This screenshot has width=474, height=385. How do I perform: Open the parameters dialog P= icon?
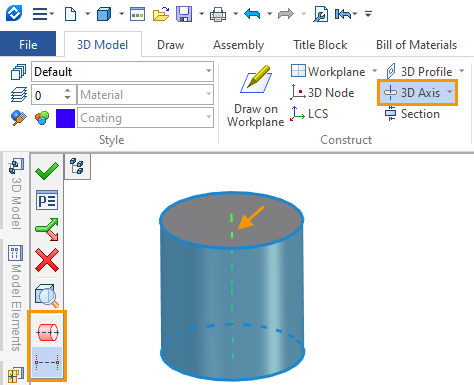pyautogui.click(x=47, y=200)
